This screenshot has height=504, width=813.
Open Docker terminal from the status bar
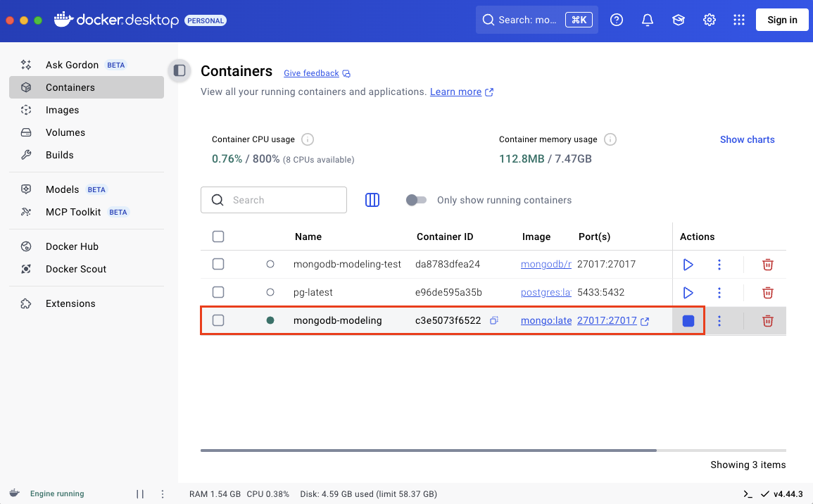tap(746, 493)
